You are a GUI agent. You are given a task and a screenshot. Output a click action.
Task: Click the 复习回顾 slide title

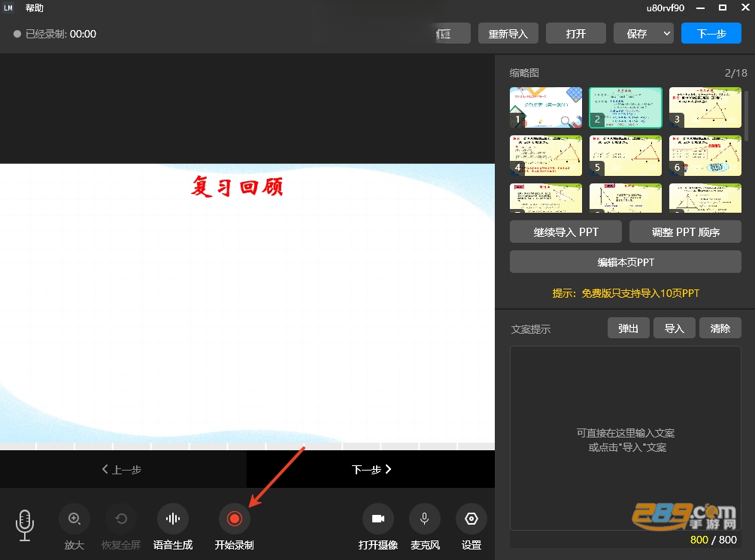tap(236, 186)
